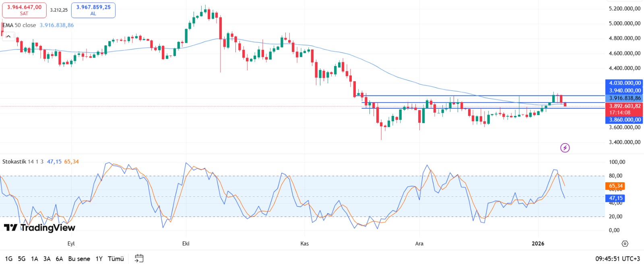
Task: Click orange 65,34 stochastic value label
Action: [x=615, y=186]
